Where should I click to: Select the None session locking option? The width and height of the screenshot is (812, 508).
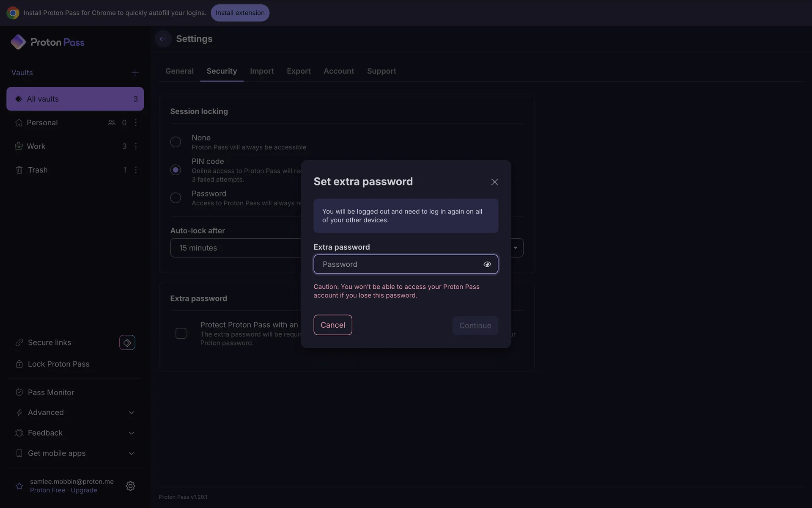click(176, 142)
